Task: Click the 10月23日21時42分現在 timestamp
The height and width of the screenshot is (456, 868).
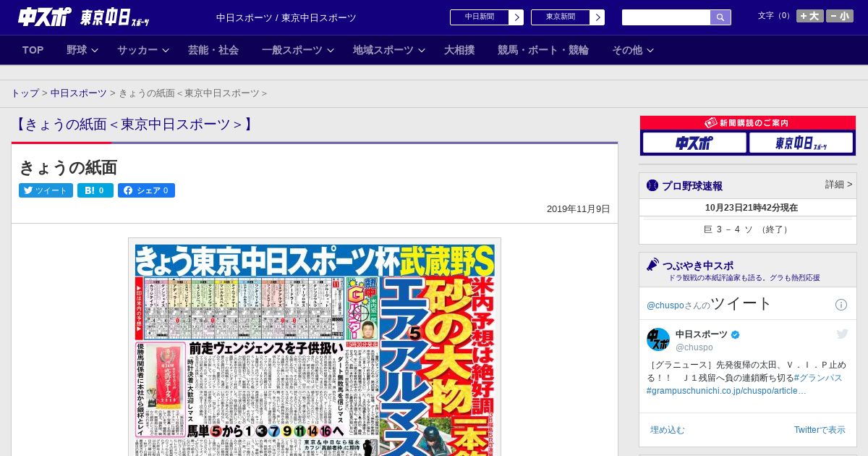Action: 752,208
